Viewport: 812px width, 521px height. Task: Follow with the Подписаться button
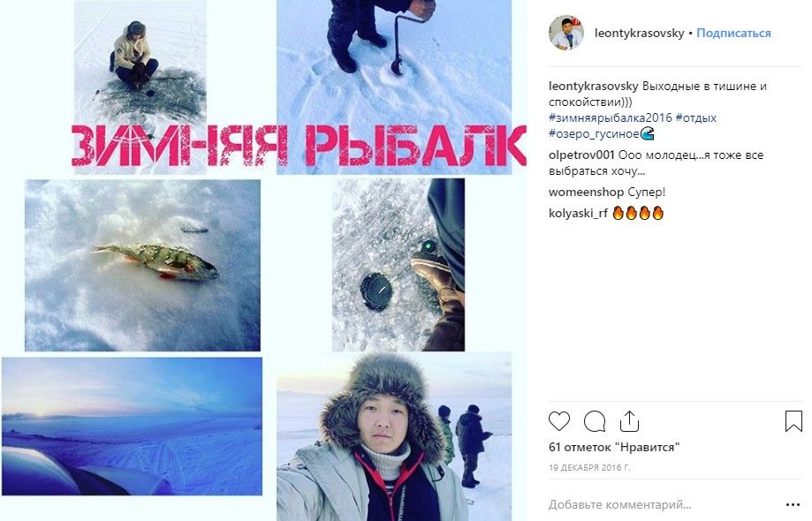(x=733, y=33)
